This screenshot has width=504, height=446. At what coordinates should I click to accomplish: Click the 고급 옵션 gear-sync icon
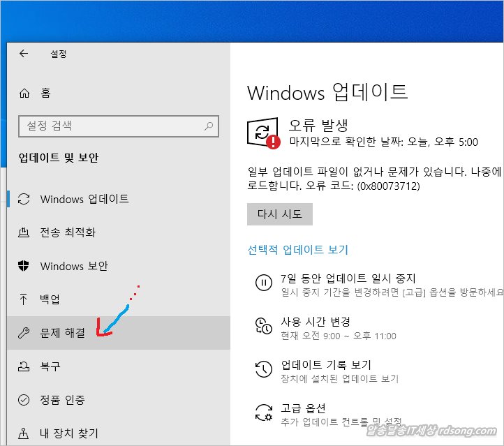click(x=264, y=412)
